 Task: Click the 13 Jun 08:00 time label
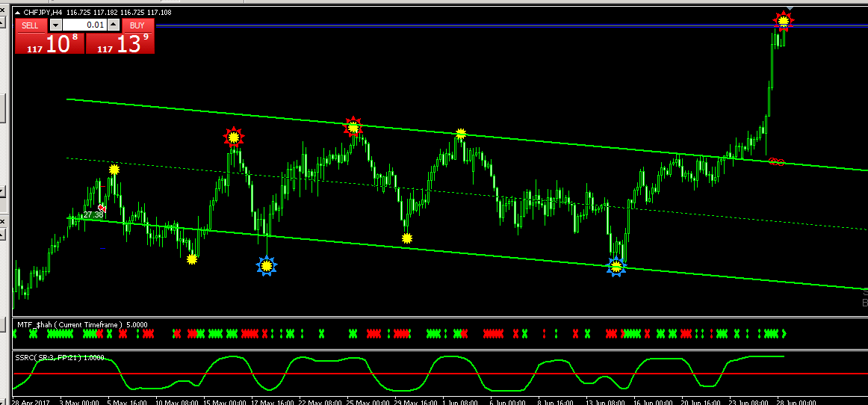pos(606,402)
